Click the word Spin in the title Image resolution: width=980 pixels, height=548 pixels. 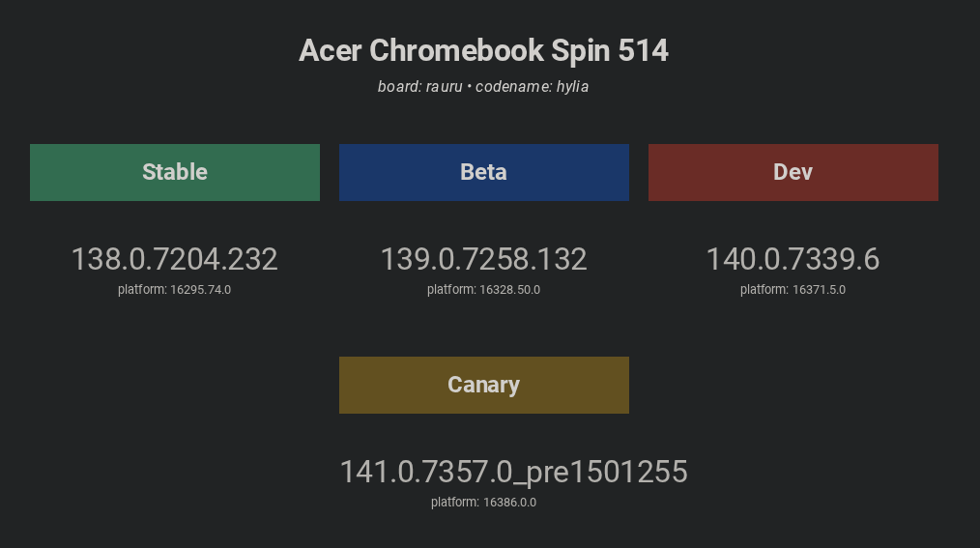click(x=581, y=52)
